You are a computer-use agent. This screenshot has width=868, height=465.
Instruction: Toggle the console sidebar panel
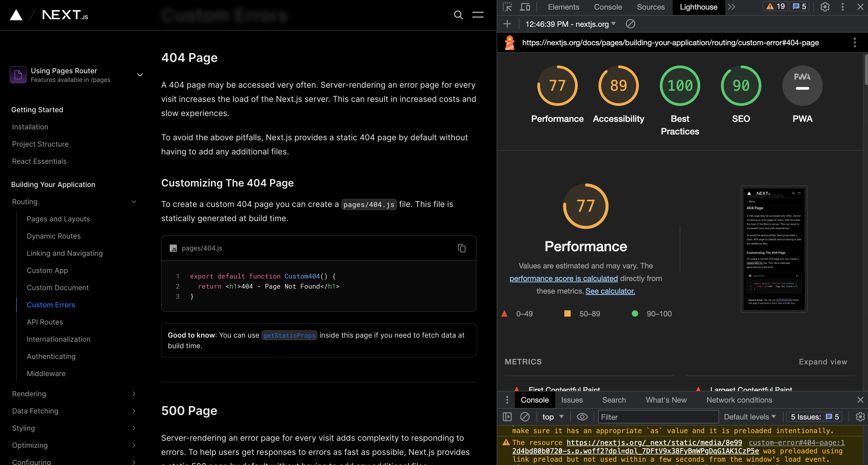tap(507, 417)
